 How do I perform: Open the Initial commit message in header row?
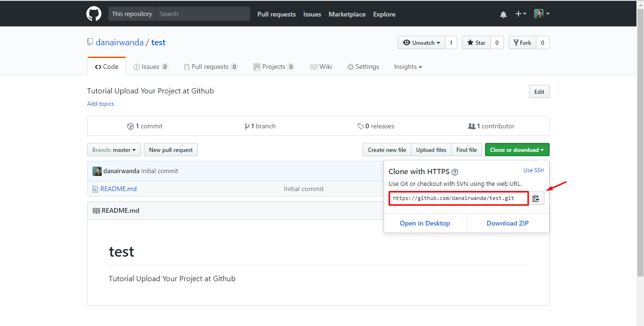[x=159, y=171]
